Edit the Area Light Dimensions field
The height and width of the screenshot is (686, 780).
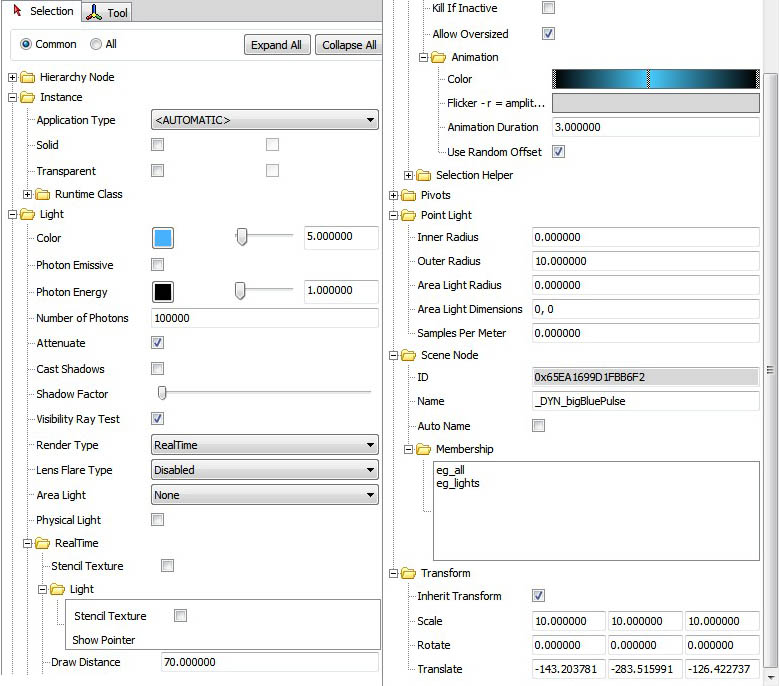pyautogui.click(x=645, y=309)
